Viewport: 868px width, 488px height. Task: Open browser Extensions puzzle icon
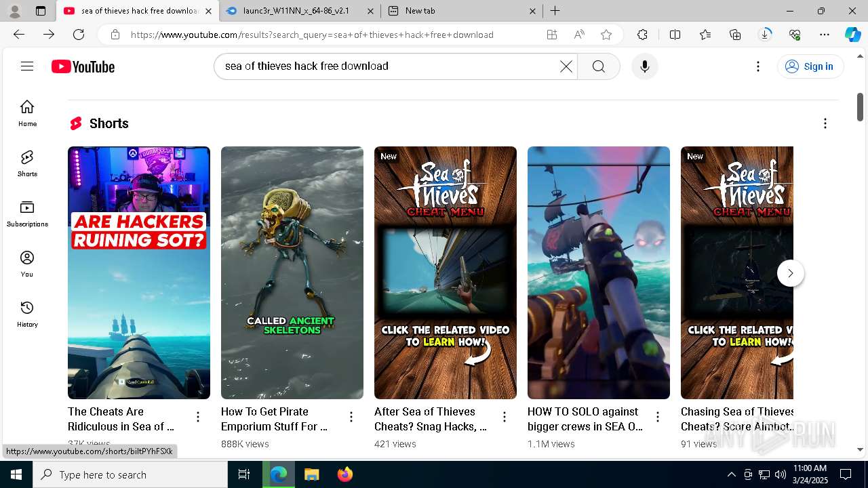pyautogui.click(x=643, y=35)
